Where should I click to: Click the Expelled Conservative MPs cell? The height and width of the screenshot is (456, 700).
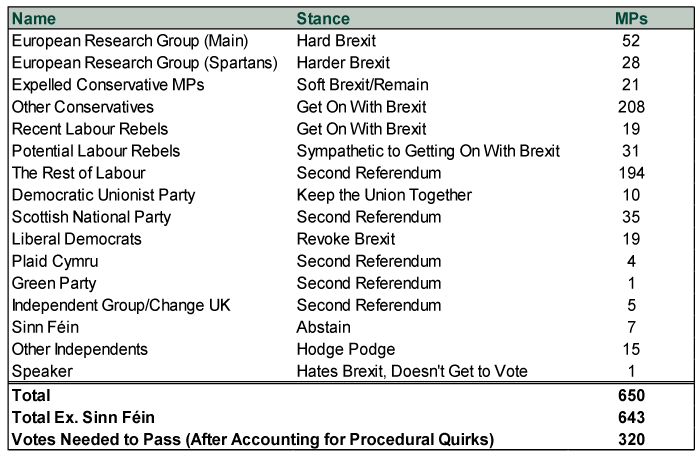(x=108, y=85)
